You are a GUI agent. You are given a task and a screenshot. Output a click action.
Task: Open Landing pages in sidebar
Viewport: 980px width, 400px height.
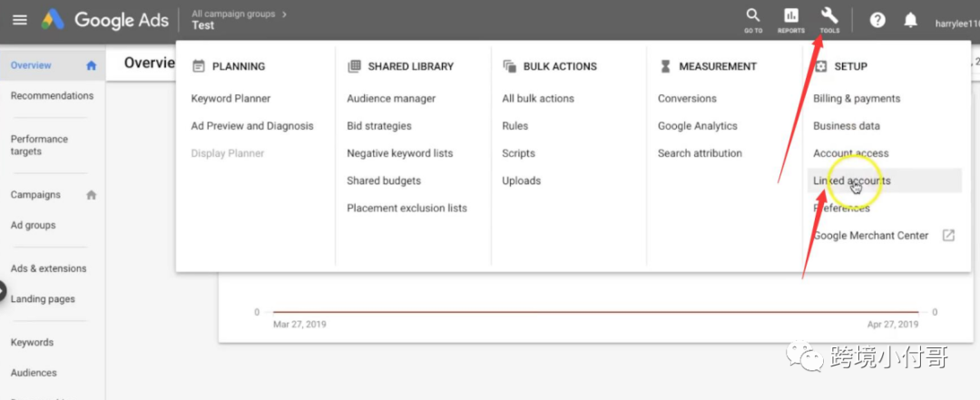coord(43,299)
